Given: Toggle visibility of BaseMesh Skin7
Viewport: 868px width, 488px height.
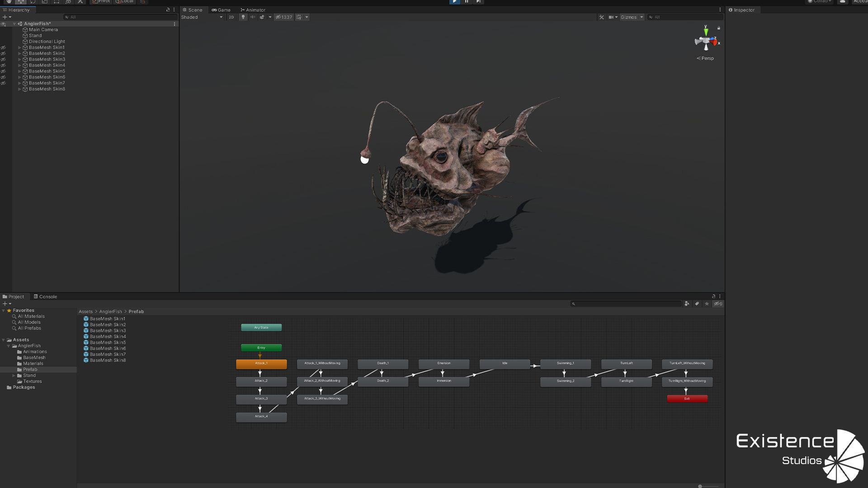Looking at the screenshot, I should click(3, 83).
